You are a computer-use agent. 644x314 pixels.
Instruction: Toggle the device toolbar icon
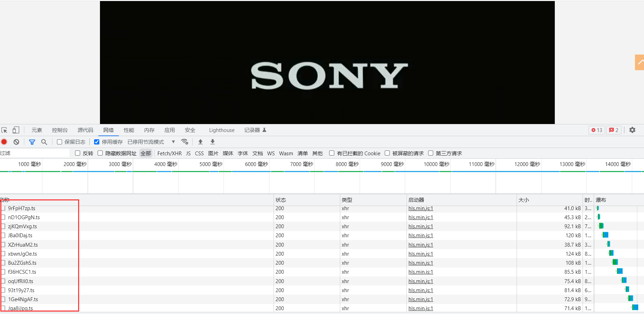[16, 130]
